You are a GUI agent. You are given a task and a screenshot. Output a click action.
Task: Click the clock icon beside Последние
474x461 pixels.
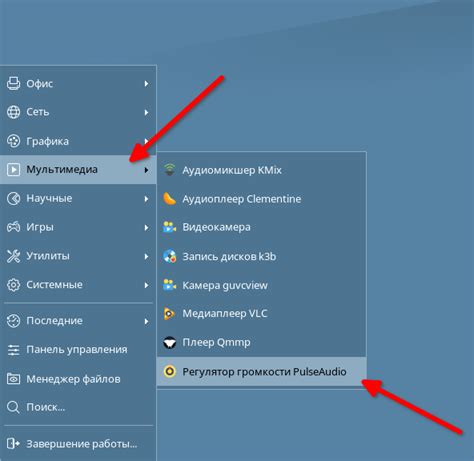[x=13, y=321]
